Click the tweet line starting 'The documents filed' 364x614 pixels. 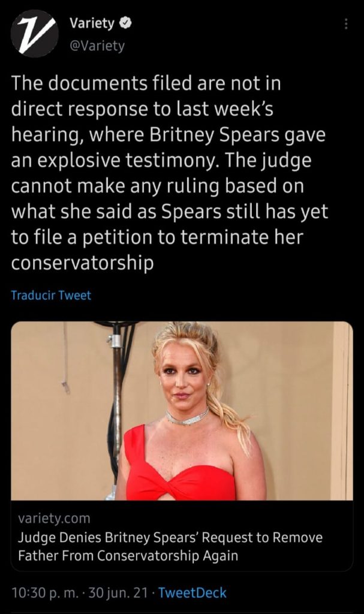[146, 83]
